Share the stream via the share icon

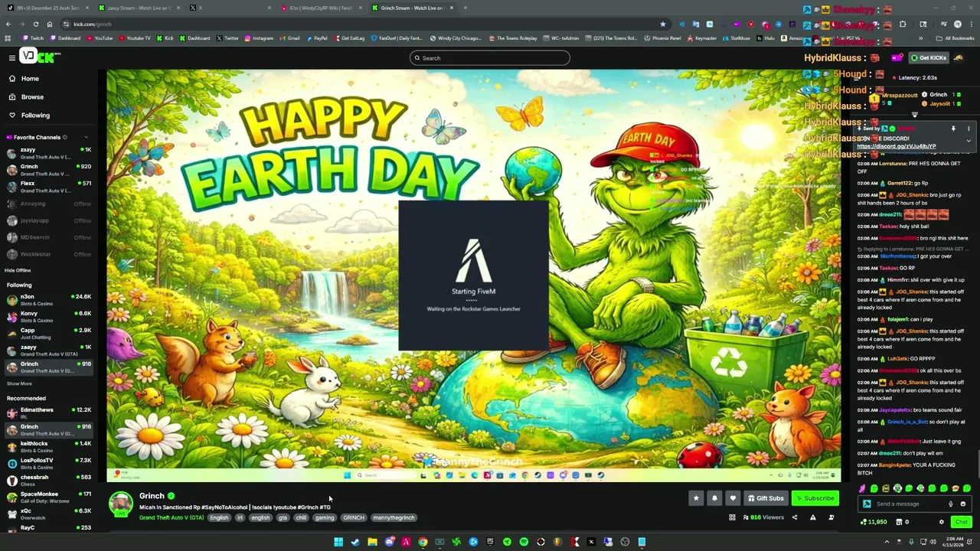(x=794, y=517)
